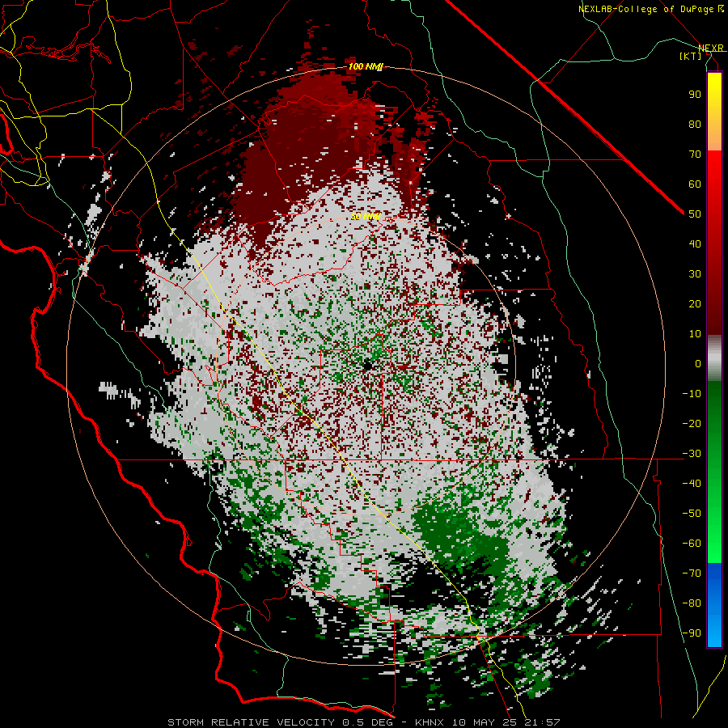Click the 50 NMI range ring label
Screen dimensions: 728x728
[x=366, y=216]
